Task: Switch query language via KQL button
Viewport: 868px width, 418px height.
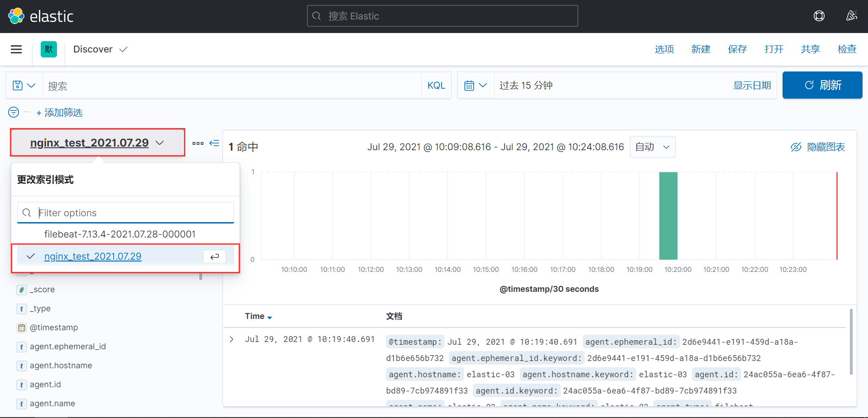Action: [x=436, y=85]
